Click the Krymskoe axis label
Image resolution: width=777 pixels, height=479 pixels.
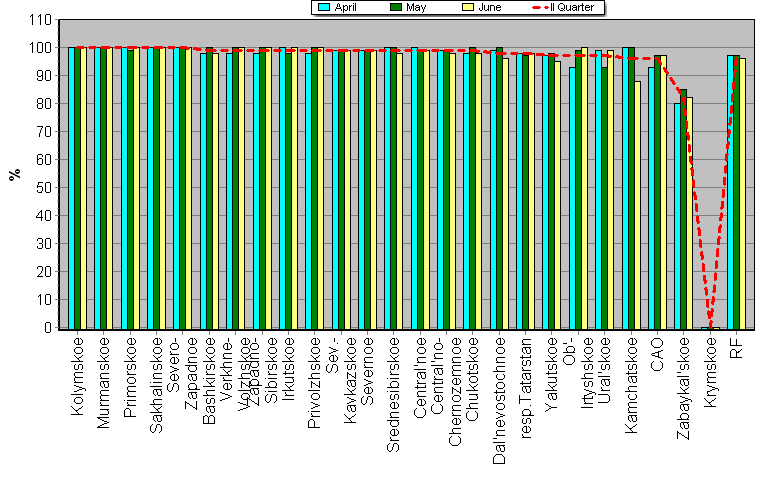click(710, 373)
